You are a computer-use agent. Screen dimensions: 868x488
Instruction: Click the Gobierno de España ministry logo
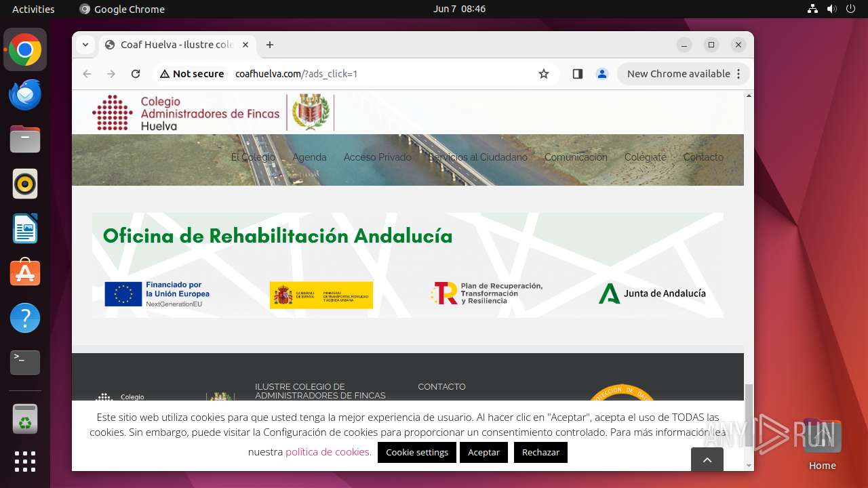click(321, 295)
